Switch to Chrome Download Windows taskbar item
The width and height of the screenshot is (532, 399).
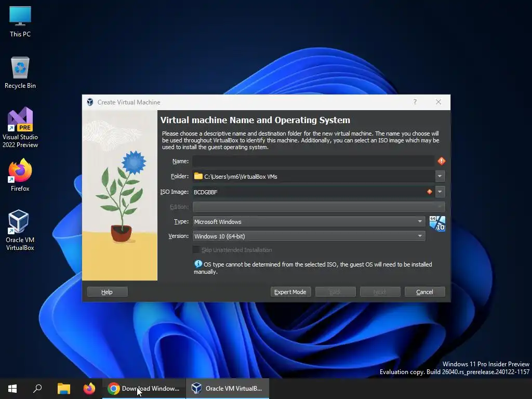[x=144, y=389]
